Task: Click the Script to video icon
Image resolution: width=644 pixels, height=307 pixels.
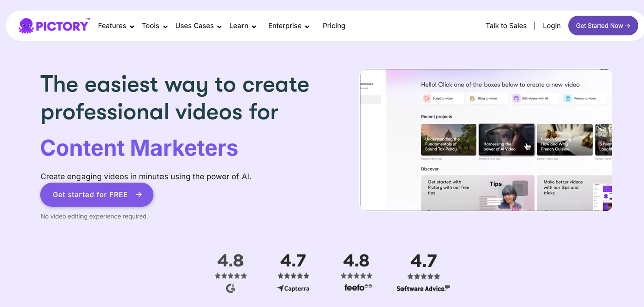Action: click(x=427, y=99)
